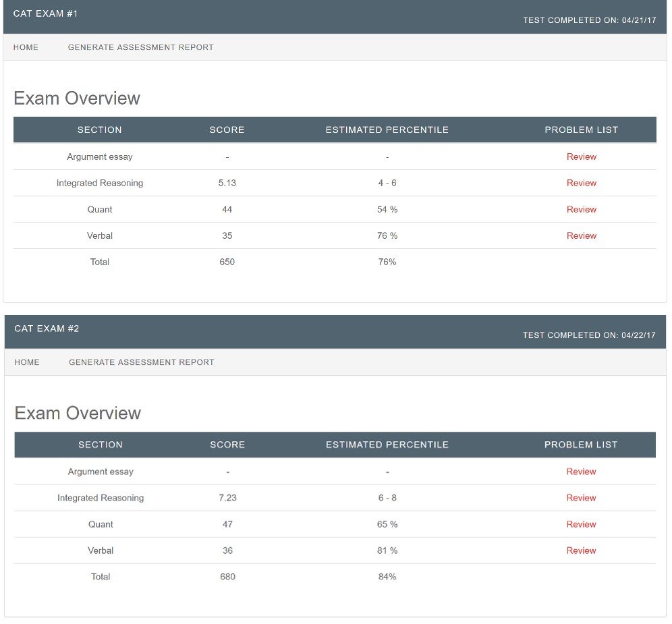Viewport: 672px width, 624px height.
Task: Click the SECTION column header in Exam #2 table
Action: (101, 445)
